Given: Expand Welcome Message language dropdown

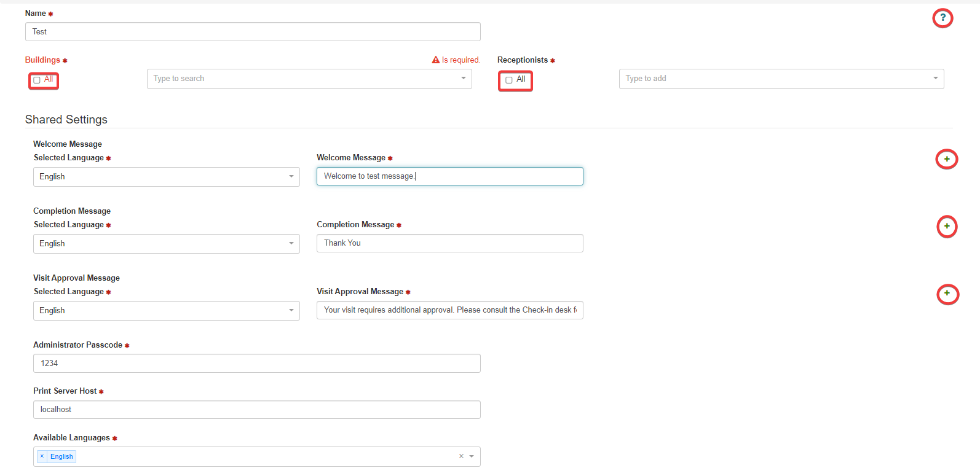Looking at the screenshot, I should (166, 177).
